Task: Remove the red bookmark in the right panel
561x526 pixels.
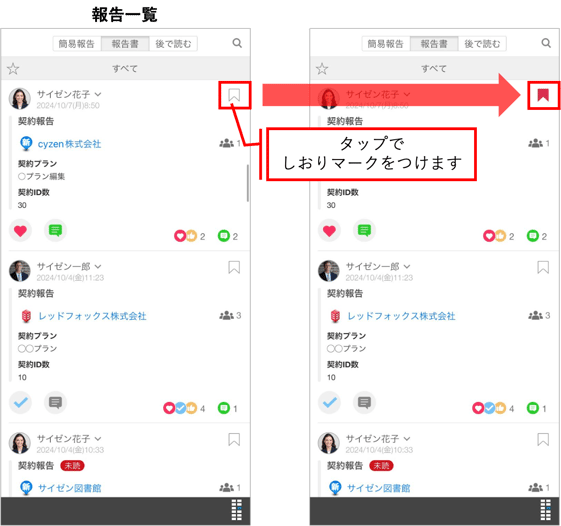Action: tap(543, 95)
